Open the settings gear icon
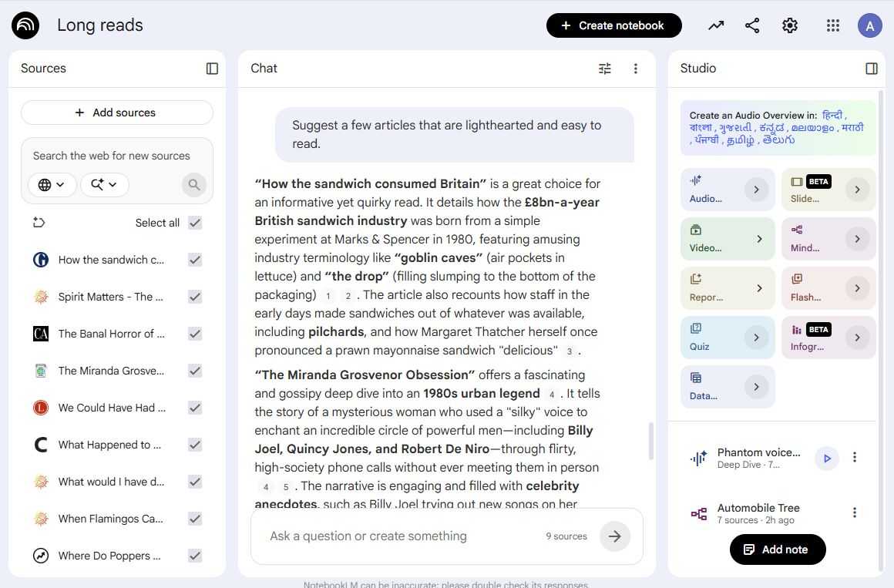The height and width of the screenshot is (588, 894). pos(790,25)
